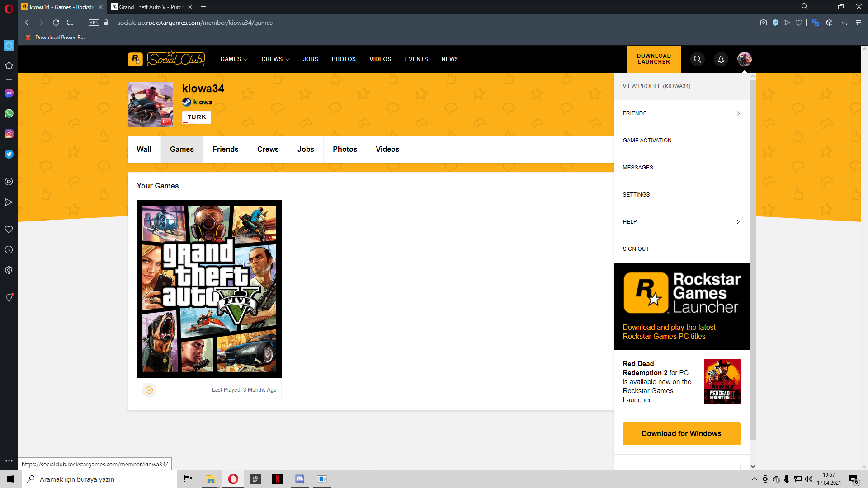
Task: Click the Rockstar Games logo icon
Action: click(x=135, y=59)
